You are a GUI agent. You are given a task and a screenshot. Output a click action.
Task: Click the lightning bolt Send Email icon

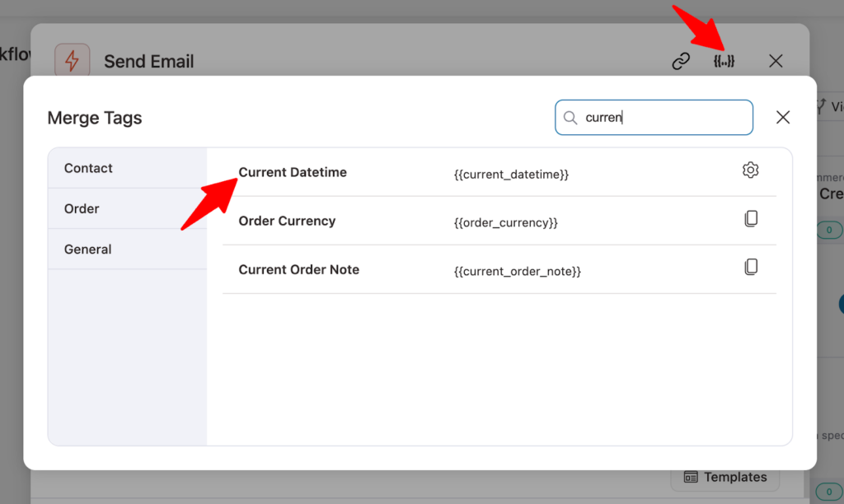point(73,61)
